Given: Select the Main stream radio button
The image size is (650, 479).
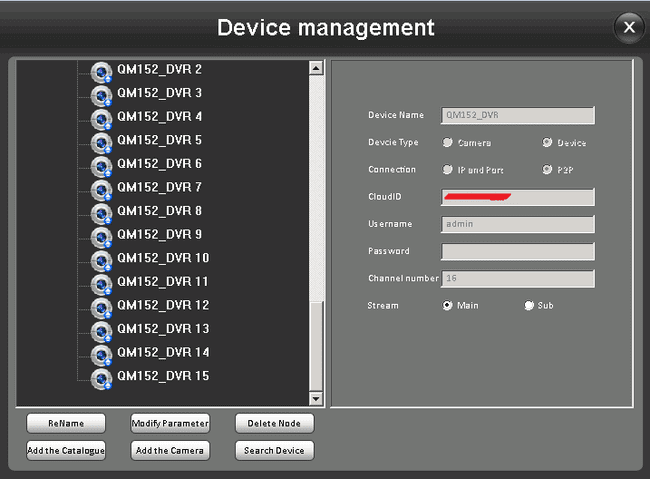Looking at the screenshot, I should pos(447,306).
